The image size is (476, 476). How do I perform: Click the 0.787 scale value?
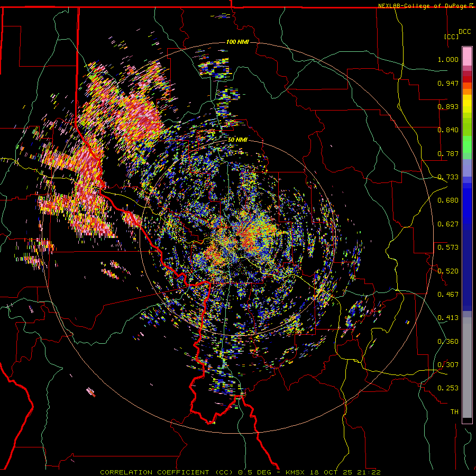448,153
